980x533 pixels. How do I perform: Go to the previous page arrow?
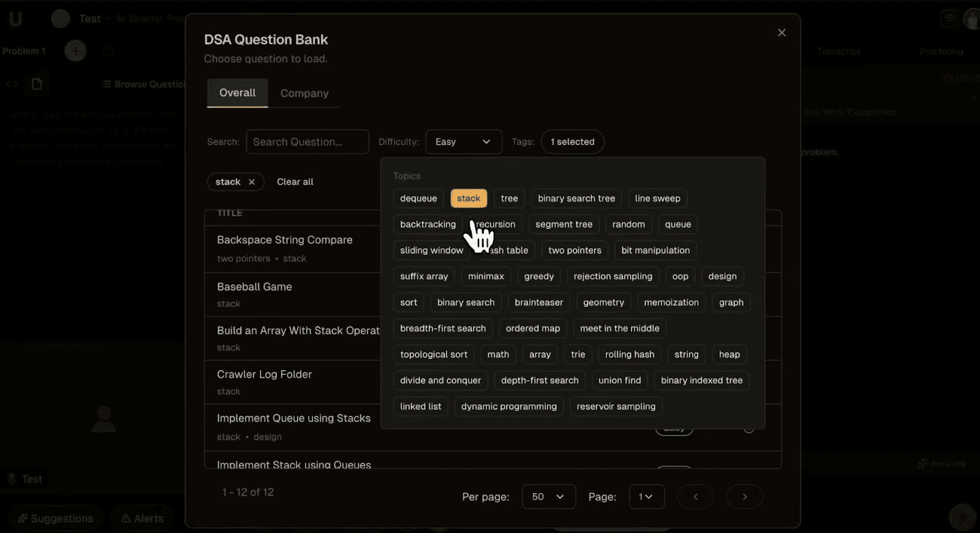[695, 497]
